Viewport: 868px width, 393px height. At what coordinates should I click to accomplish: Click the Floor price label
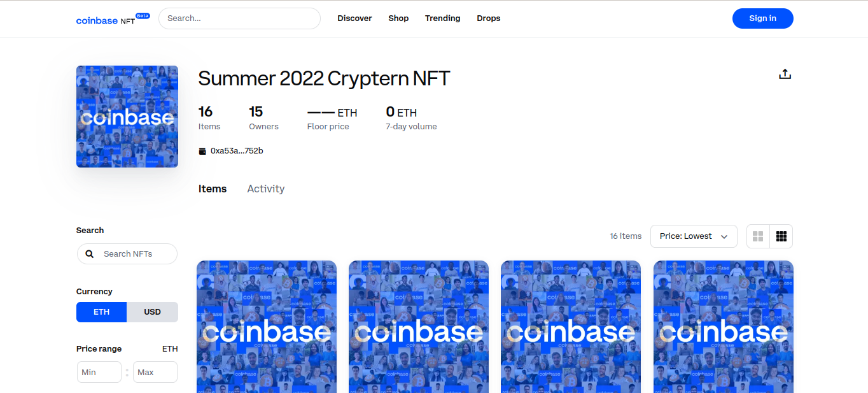tap(328, 127)
